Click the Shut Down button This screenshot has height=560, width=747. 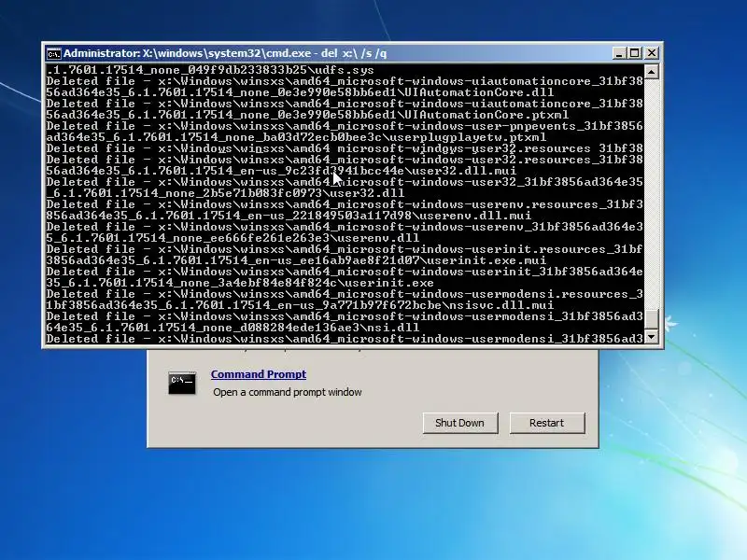(x=459, y=423)
